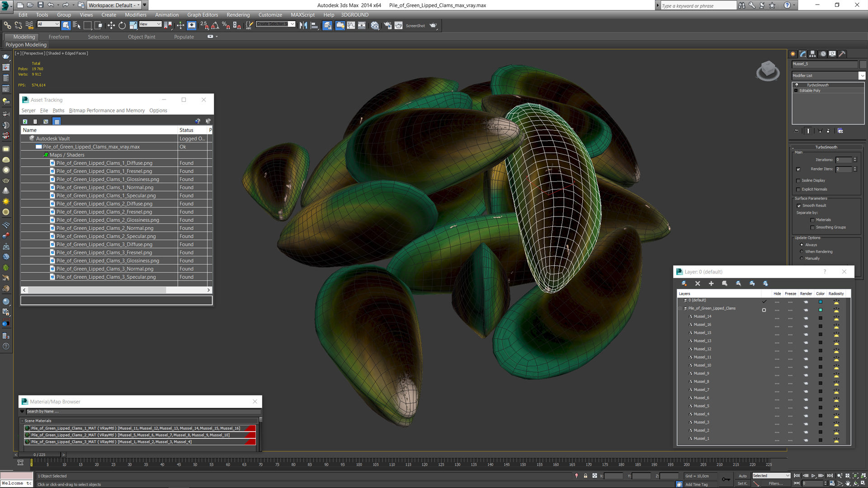Viewport: 868px width, 488px height.
Task: Click the Pan View hand icon
Action: (x=848, y=483)
